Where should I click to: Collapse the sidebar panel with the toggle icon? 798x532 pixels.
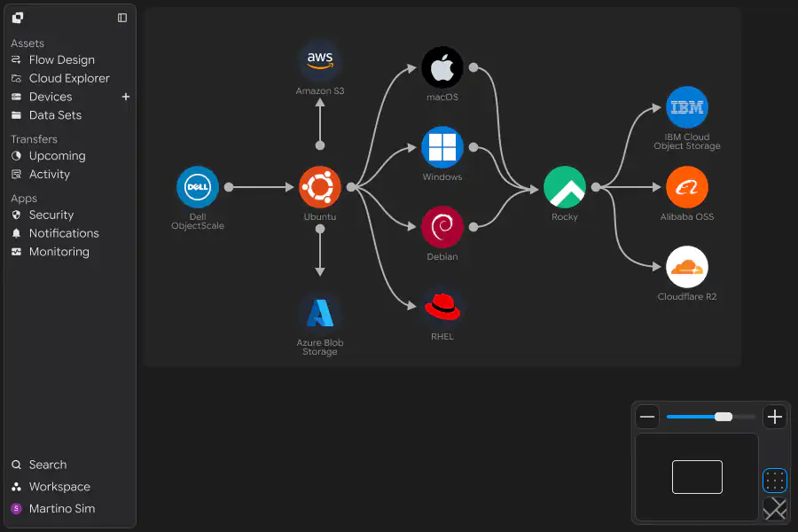point(122,18)
